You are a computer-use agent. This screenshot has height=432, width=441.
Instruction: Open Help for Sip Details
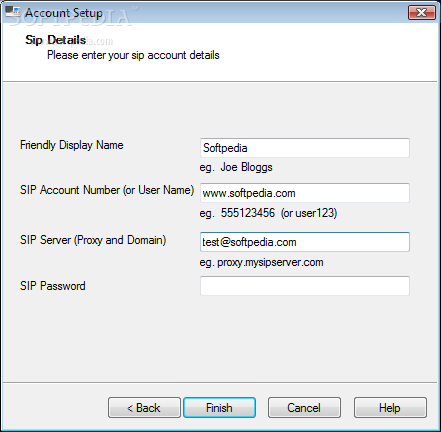(390, 407)
